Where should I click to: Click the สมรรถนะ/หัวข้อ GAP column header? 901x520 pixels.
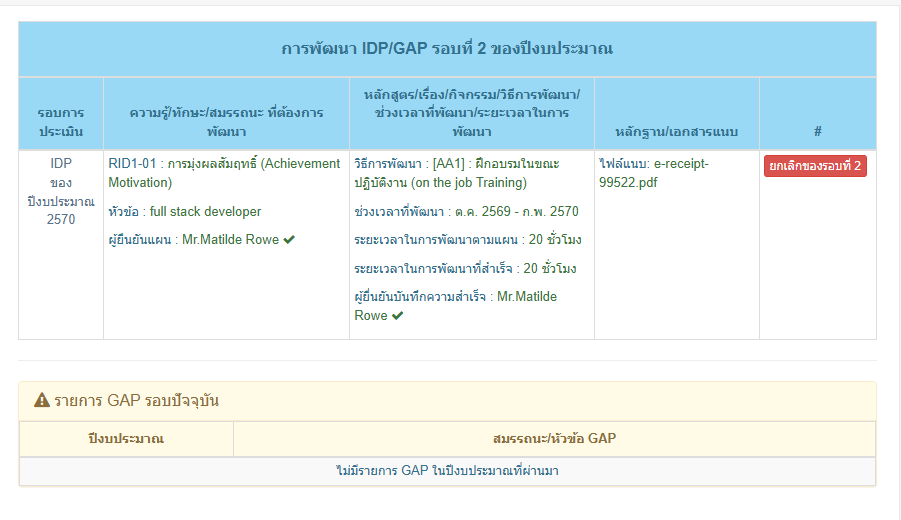[555, 439]
